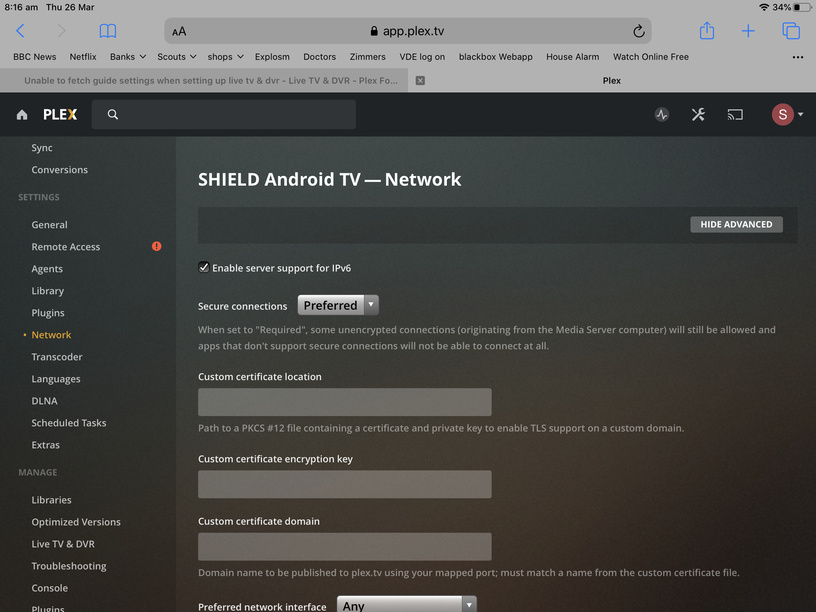The height and width of the screenshot is (612, 816).
Task: Open a new Safari tab
Action: click(x=748, y=31)
